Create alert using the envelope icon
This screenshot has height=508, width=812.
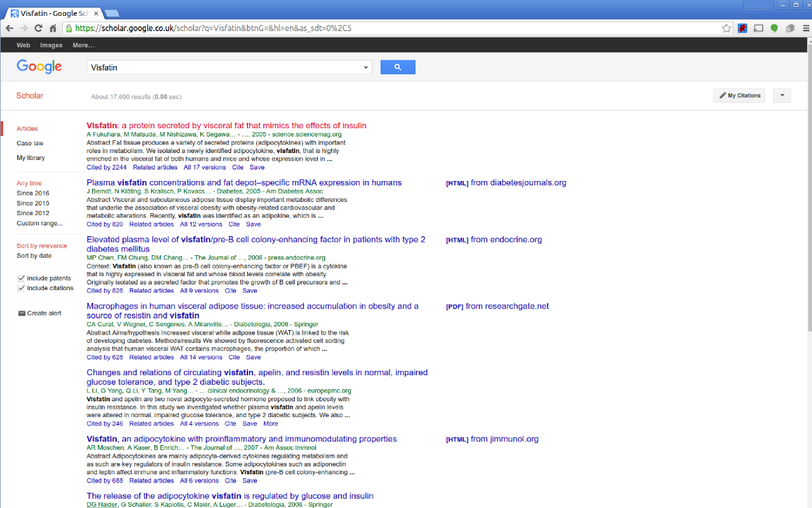pyautogui.click(x=22, y=313)
